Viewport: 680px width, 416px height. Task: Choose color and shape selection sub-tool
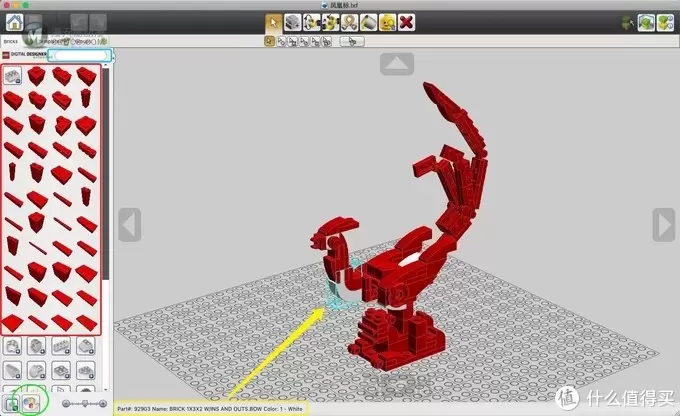327,41
